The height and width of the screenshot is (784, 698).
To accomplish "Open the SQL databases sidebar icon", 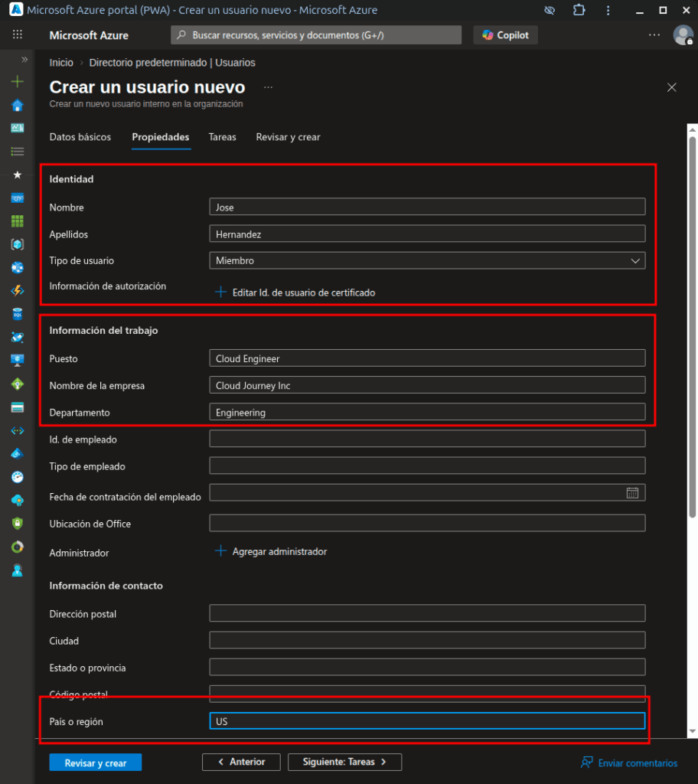I will 17,314.
